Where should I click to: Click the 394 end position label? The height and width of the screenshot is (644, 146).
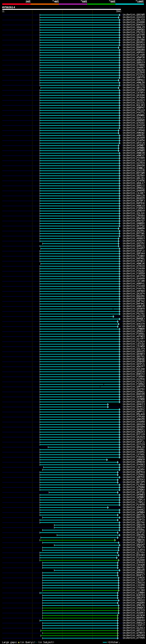(x=118, y=11)
